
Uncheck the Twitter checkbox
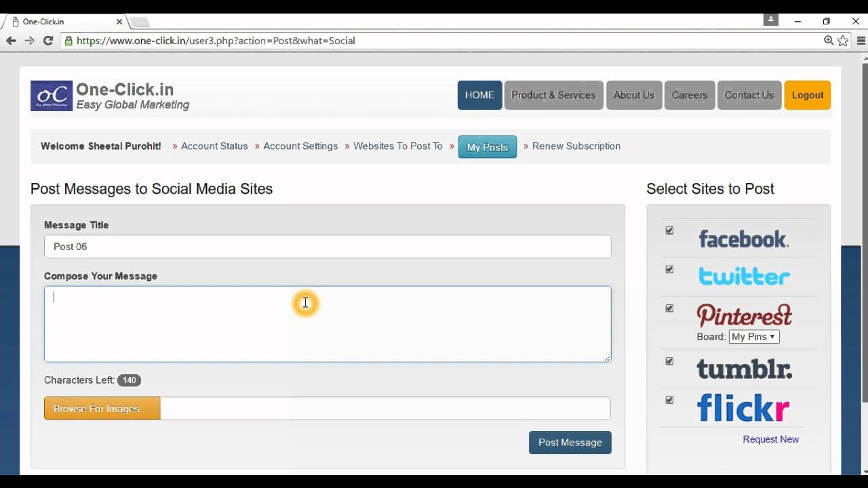pos(669,269)
